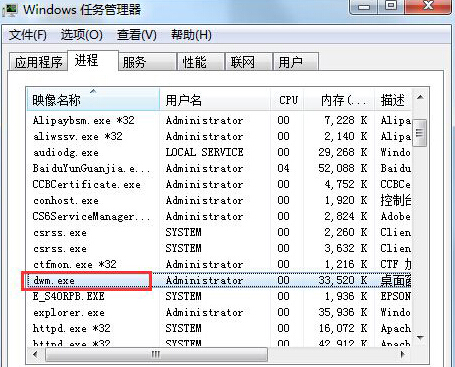Select the csrss.exe row with 2,260 K
This screenshot has width=455, height=367.
coord(219,232)
